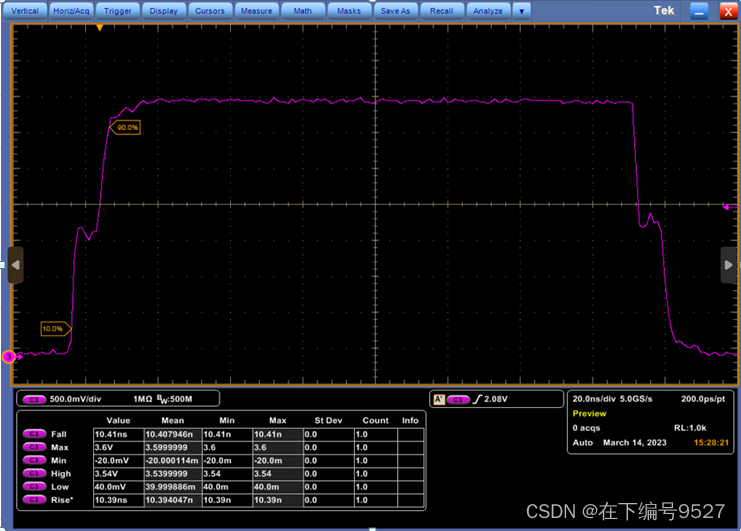The height and width of the screenshot is (531, 741).
Task: Click the trigger level 2.08V readout
Action: pos(495,399)
